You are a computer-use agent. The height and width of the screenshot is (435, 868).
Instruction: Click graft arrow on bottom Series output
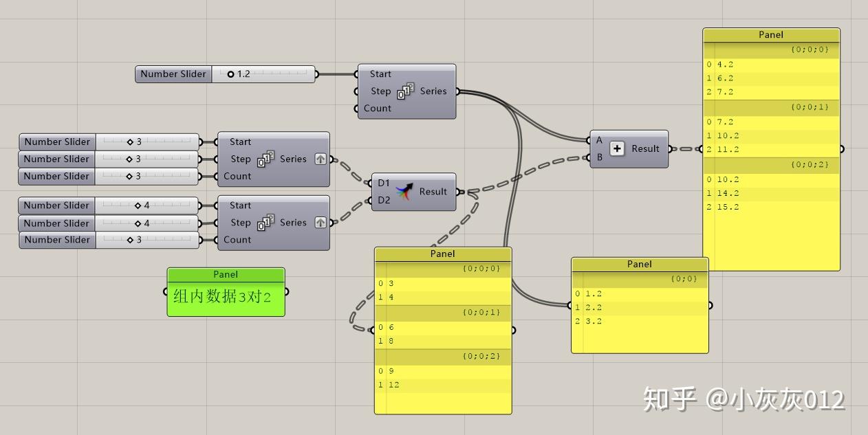coord(321,223)
